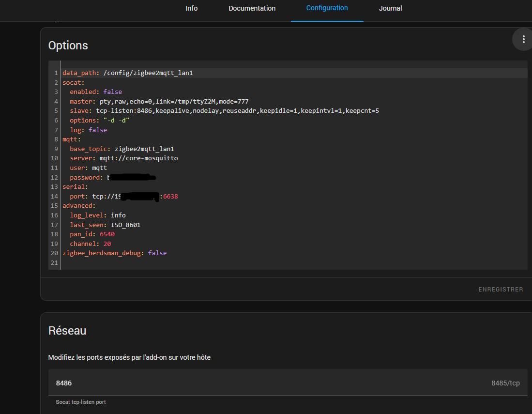Open the Documentation tab
Image resolution: width=532 pixels, height=414 pixels.
point(252,8)
